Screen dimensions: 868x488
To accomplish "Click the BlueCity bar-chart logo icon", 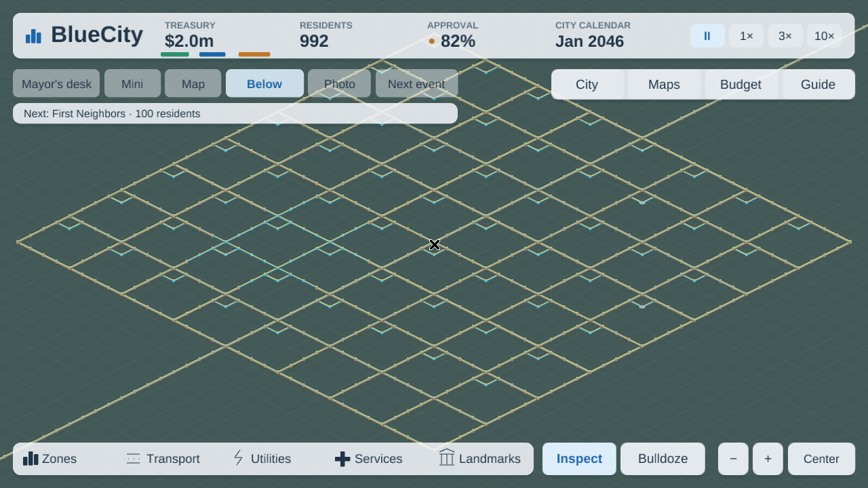I will click(33, 36).
